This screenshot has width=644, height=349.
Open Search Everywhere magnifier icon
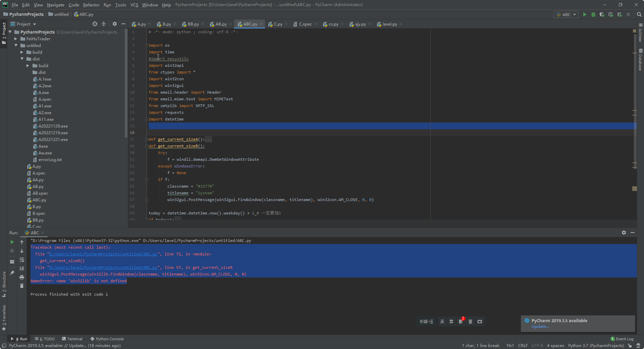(639, 14)
